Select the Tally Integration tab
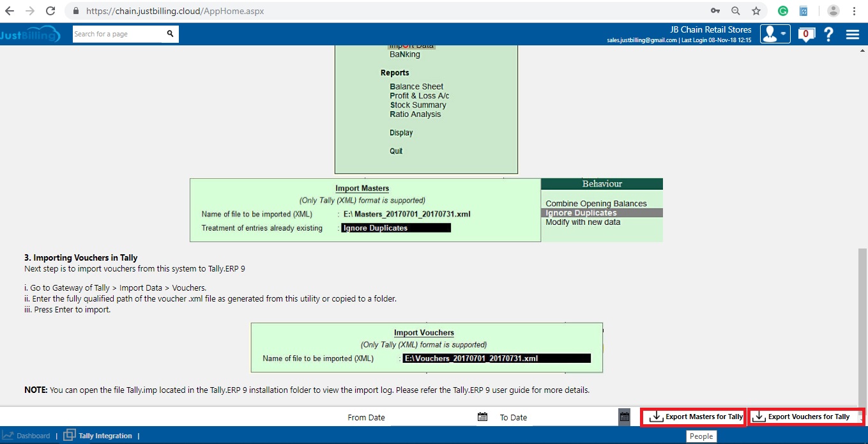 (98, 436)
